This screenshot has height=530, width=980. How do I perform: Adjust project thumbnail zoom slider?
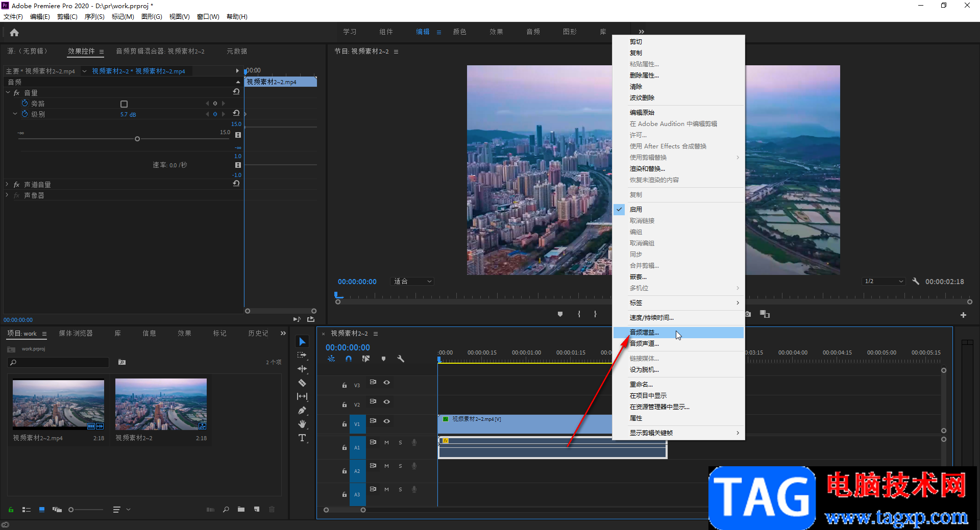[71, 509]
